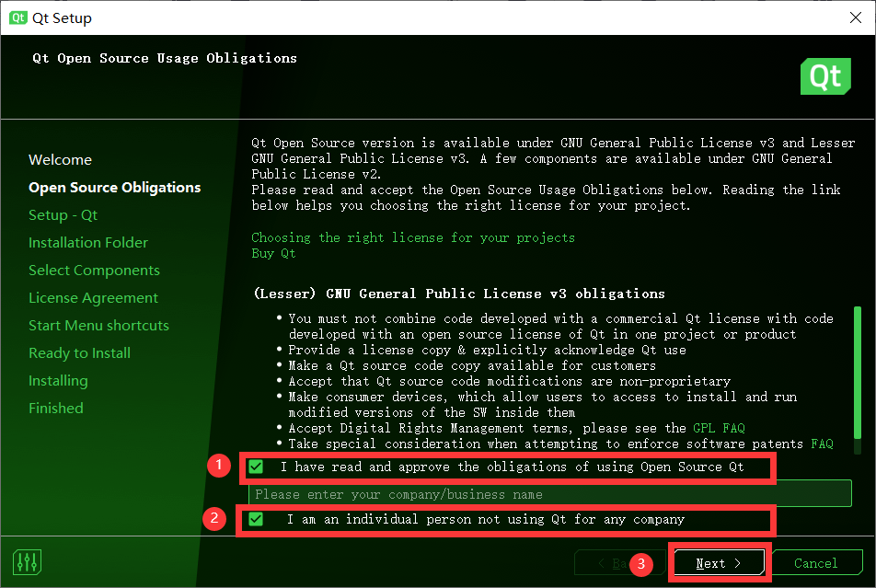Close the Qt Setup window
The width and height of the screenshot is (876, 588).
click(x=856, y=17)
